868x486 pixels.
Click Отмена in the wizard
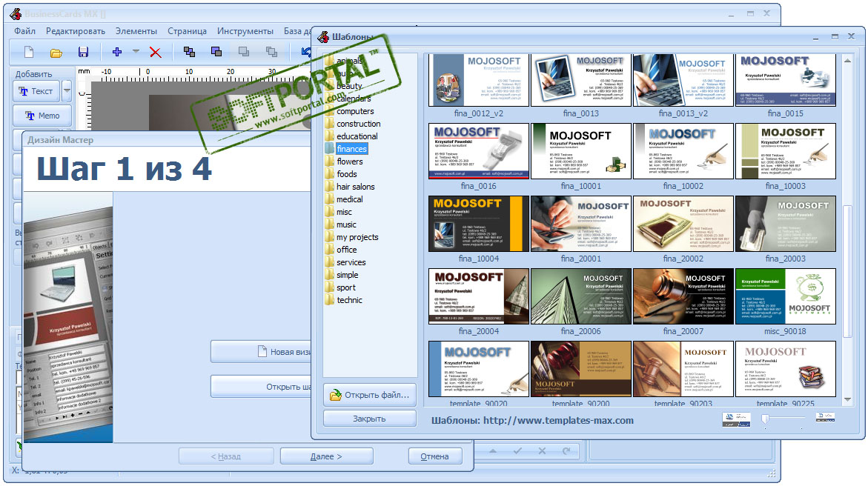click(434, 456)
